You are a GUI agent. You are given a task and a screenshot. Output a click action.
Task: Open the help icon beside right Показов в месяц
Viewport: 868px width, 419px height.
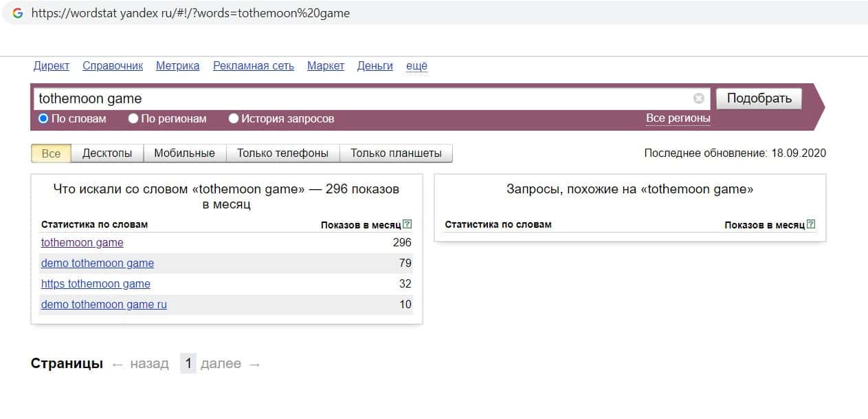[x=811, y=224]
